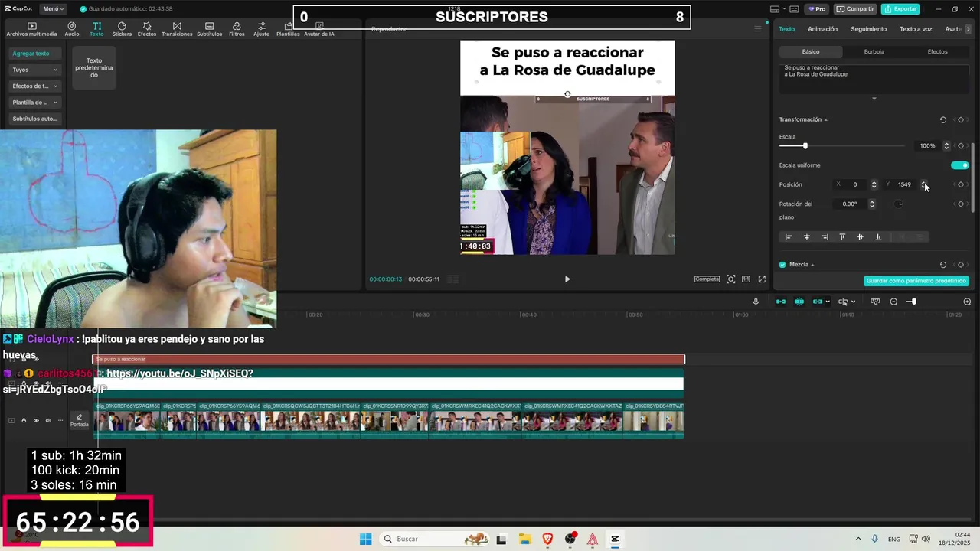Expand the text box collapse arrow
Screen dimensions: 980x551
pos(874,99)
